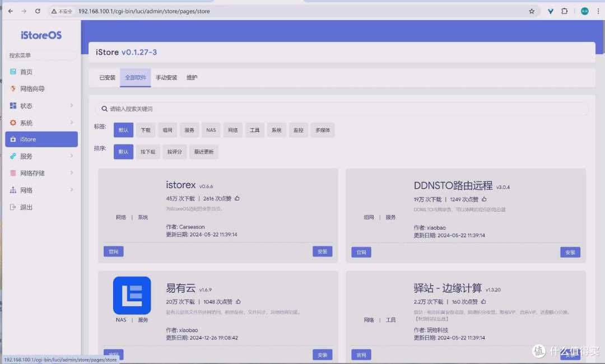Bookmark this page with the star icon
The height and width of the screenshot is (364, 605).
(532, 11)
